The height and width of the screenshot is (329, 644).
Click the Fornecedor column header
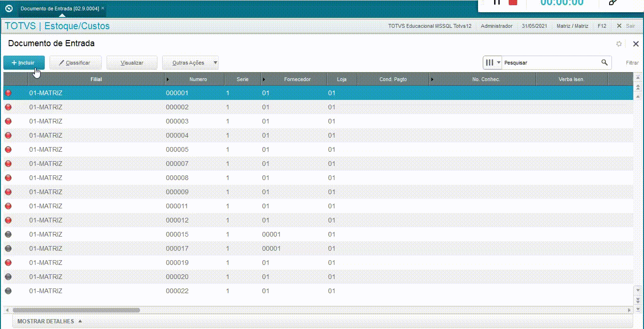(293, 79)
